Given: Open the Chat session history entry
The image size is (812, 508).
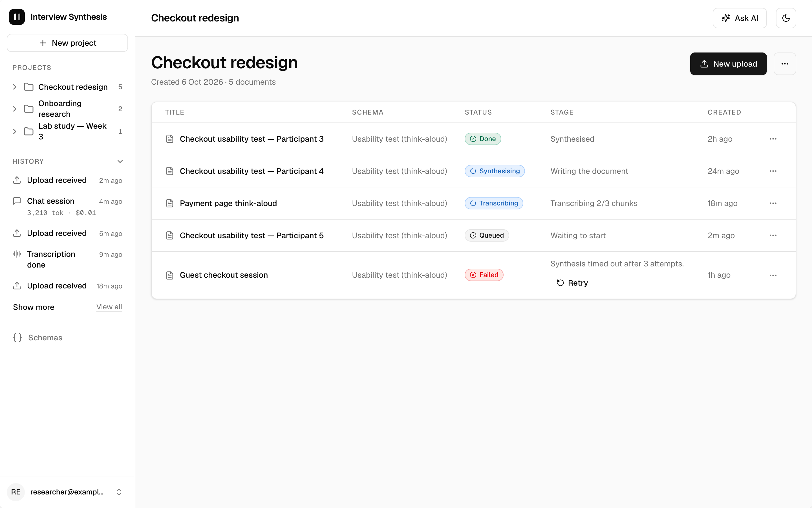Looking at the screenshot, I should click(x=67, y=207).
